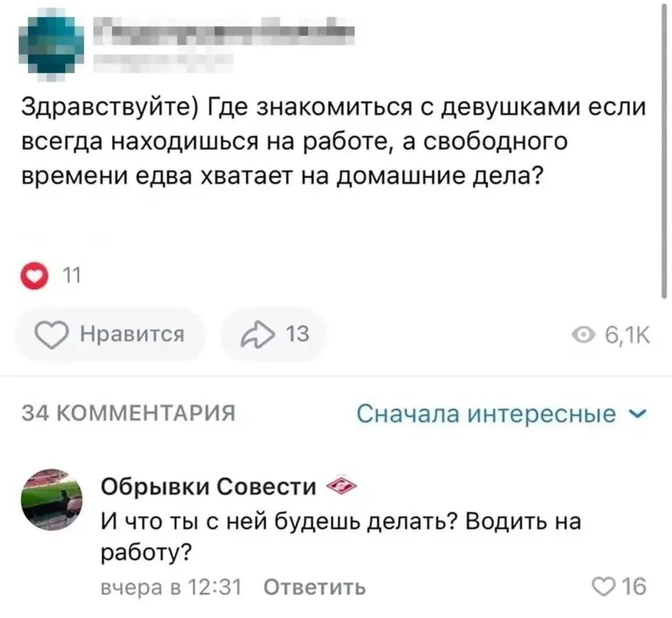Open the Обрывки Совести profile name
672x618 pixels.
pos(208,487)
